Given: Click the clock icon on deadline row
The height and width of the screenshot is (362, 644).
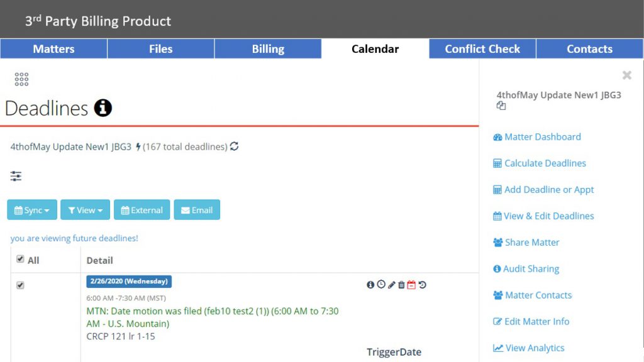Looking at the screenshot, I should (x=381, y=285).
